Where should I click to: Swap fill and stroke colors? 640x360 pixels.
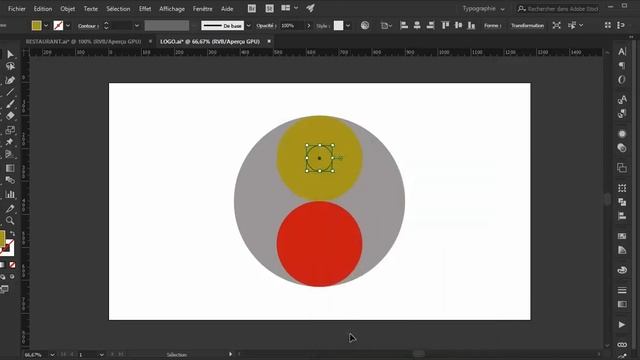tap(12, 233)
